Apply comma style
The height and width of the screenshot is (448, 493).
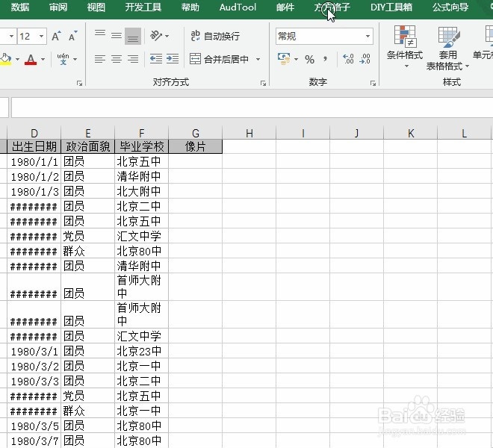point(326,59)
